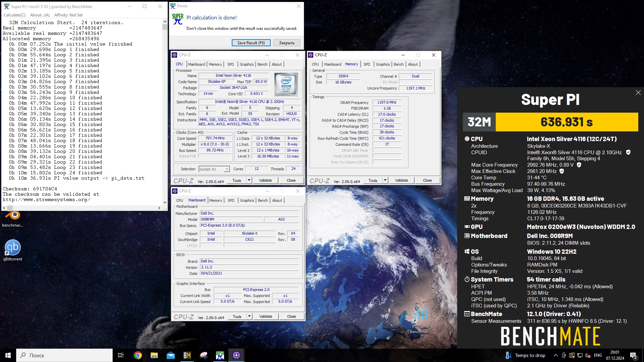Image resolution: width=644 pixels, height=362 pixels.
Task: Open Affinity: Not Set menu
Action: click(x=68, y=15)
